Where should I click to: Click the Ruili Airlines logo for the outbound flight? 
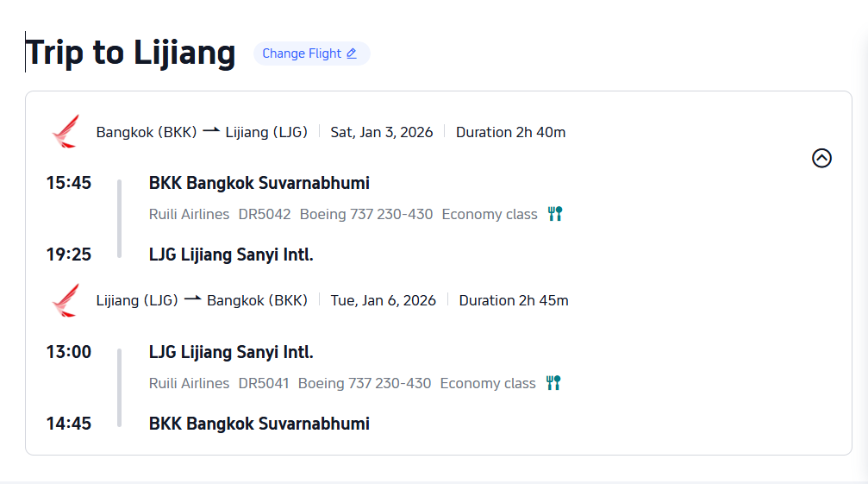[66, 132]
